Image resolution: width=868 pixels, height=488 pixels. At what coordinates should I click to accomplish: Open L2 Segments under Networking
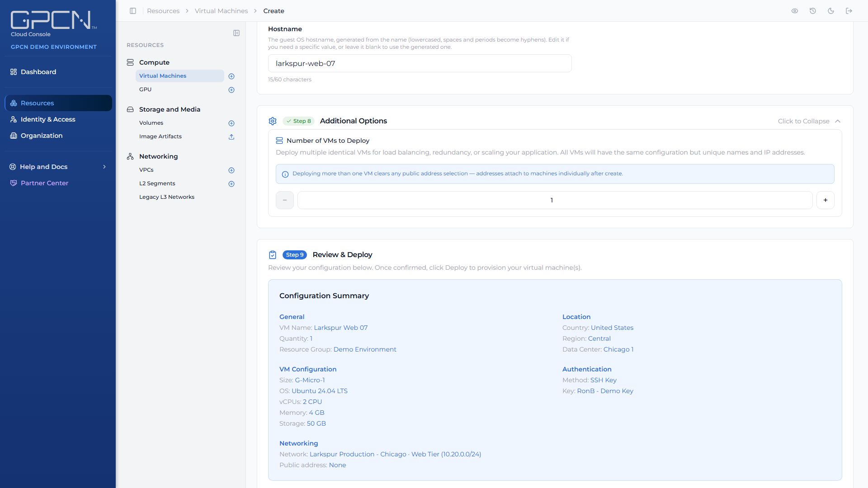click(179, 183)
